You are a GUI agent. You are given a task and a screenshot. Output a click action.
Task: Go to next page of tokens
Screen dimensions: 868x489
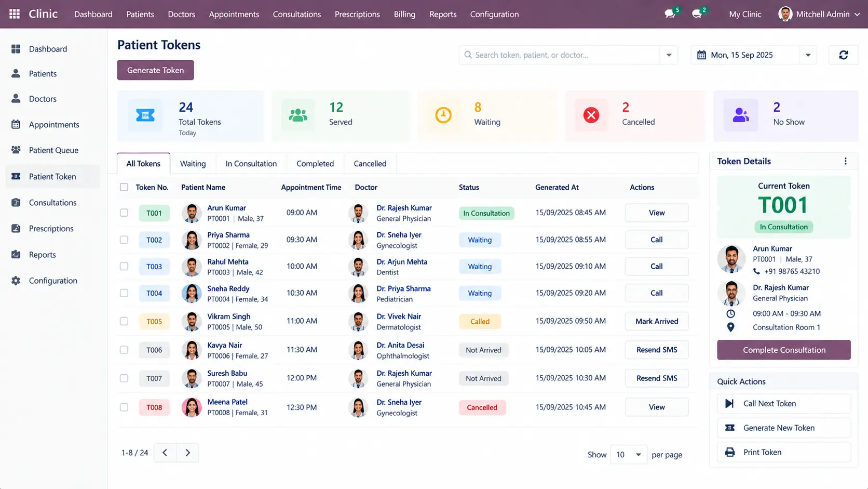[187, 453]
